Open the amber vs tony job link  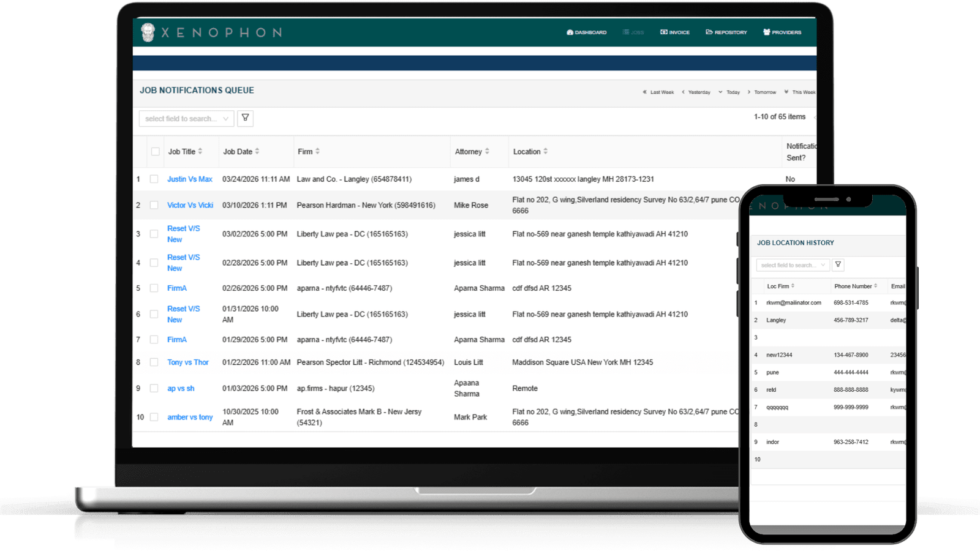(190, 417)
